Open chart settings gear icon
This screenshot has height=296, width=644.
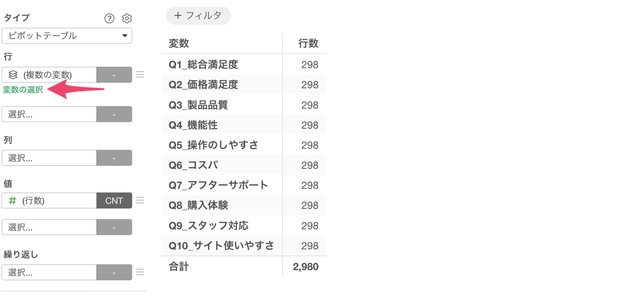[127, 18]
